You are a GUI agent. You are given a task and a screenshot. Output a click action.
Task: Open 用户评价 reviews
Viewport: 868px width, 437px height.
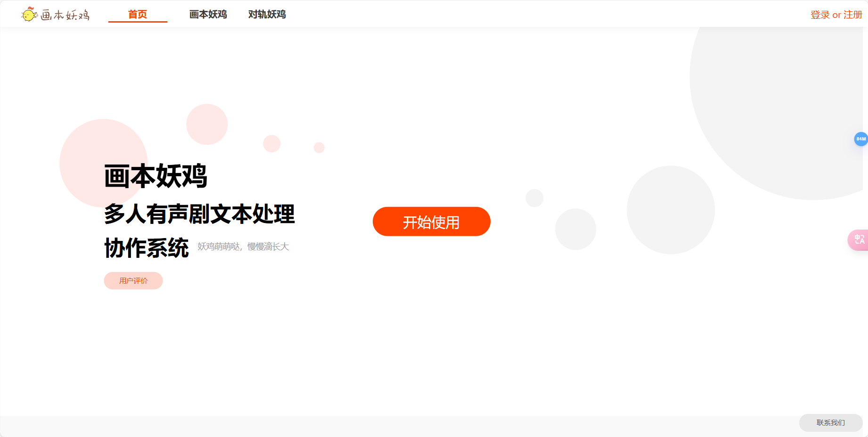tap(133, 280)
